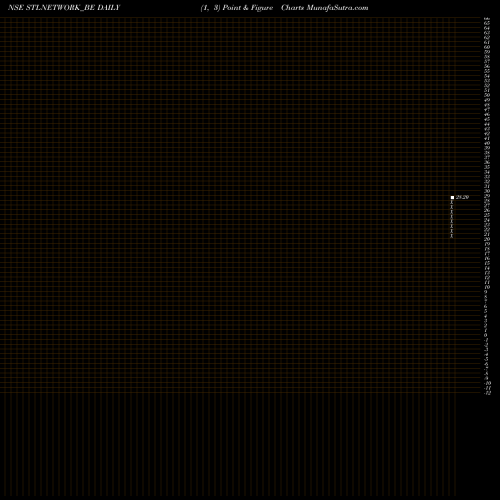Select the white current-price square marker
The image size is (500, 500).
(452, 197)
